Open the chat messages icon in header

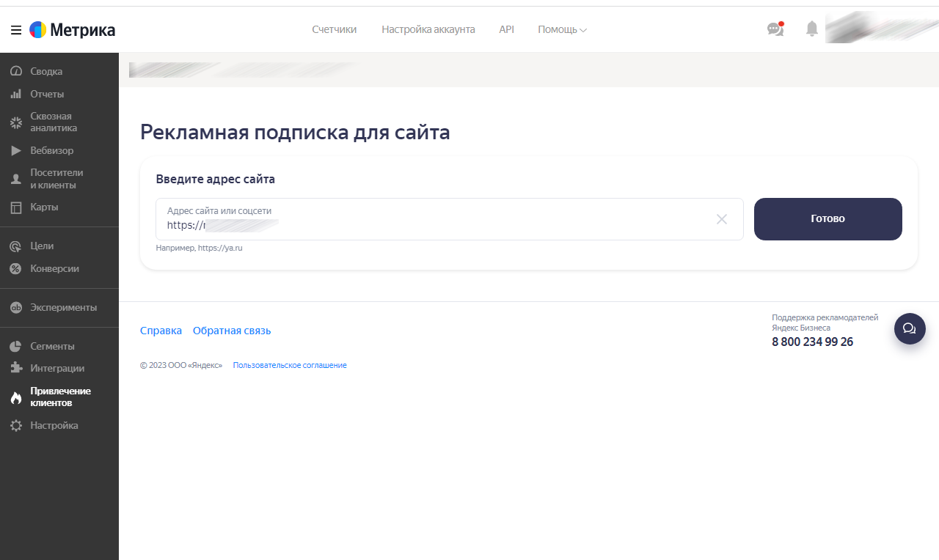[x=775, y=29]
